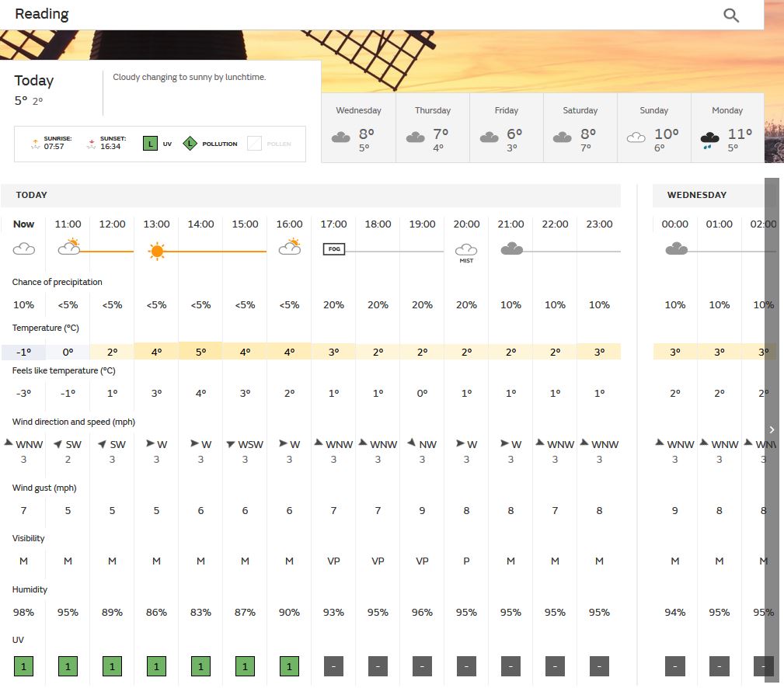Open the Monday forecast tab
784x688 pixels.
(x=727, y=127)
